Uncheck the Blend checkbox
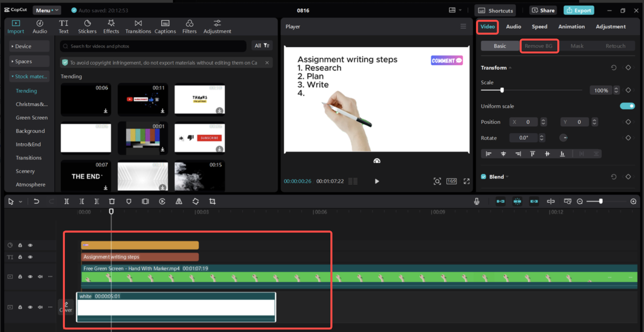Viewport: 644px width, 332px height. coord(484,177)
